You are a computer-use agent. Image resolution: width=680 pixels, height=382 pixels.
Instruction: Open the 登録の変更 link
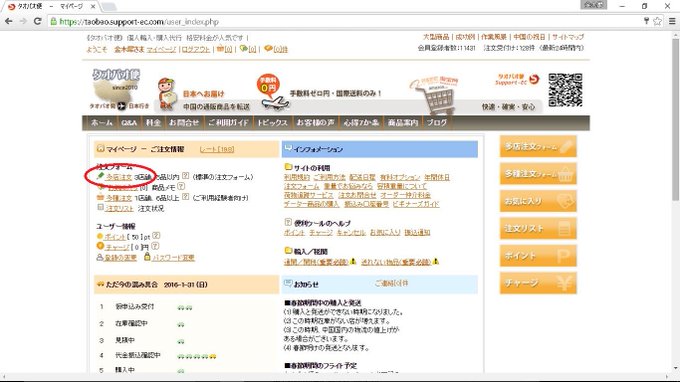[120, 258]
